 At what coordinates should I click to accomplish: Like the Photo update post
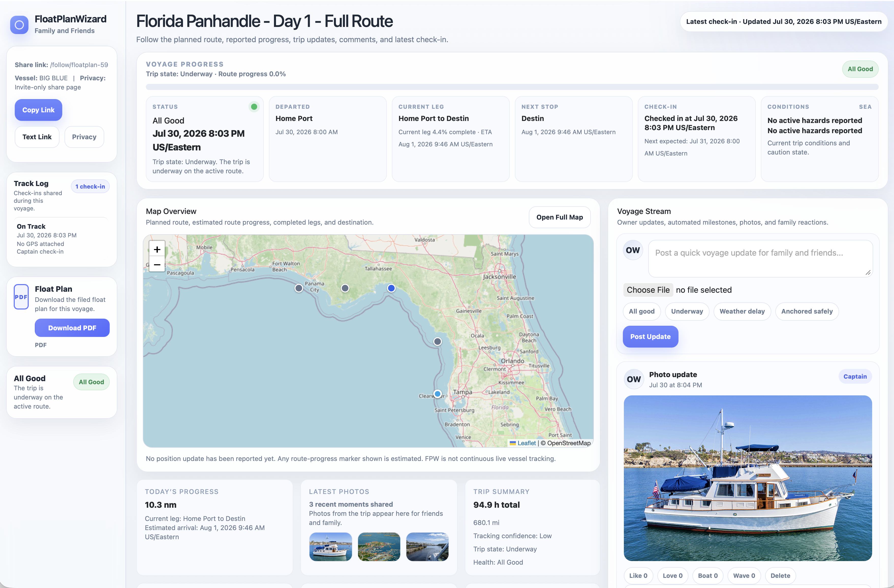click(638, 576)
